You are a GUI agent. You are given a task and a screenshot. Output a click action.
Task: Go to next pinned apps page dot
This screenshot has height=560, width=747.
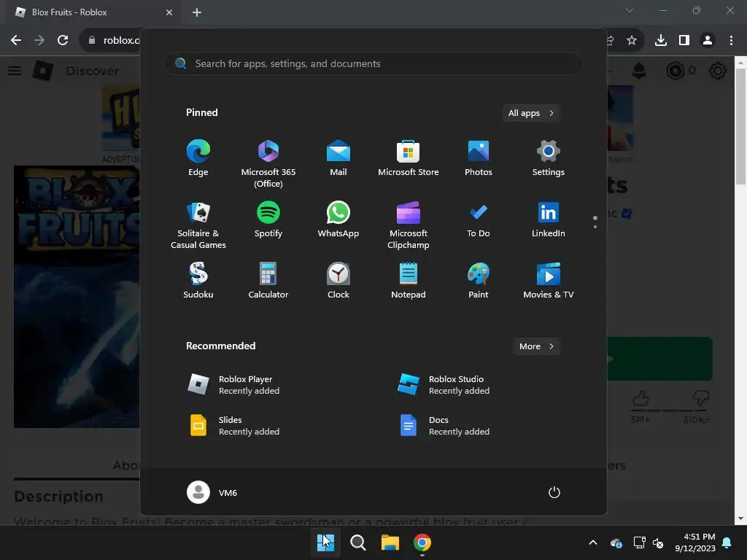click(595, 227)
